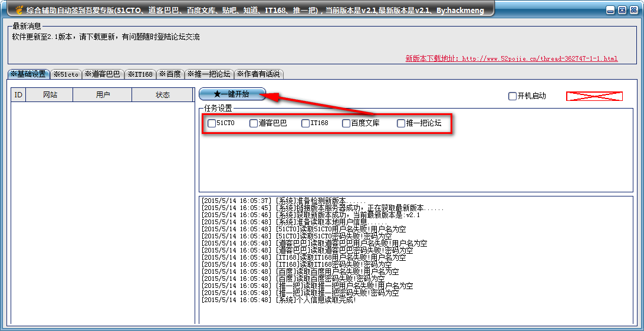This screenshot has width=644, height=331.
Task: Open the ※道客巴巴 tab
Action: (x=103, y=74)
